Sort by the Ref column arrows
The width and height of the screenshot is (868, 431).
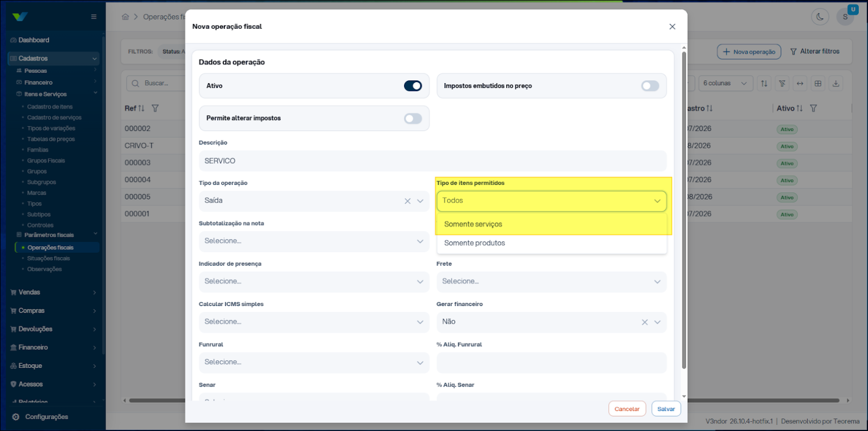click(141, 108)
